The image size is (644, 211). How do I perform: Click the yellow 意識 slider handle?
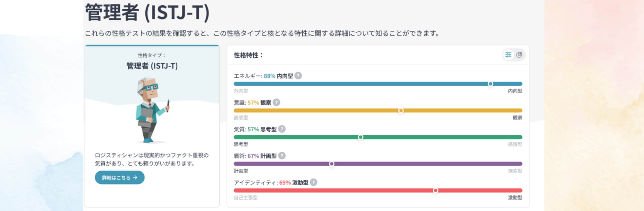[x=401, y=110]
